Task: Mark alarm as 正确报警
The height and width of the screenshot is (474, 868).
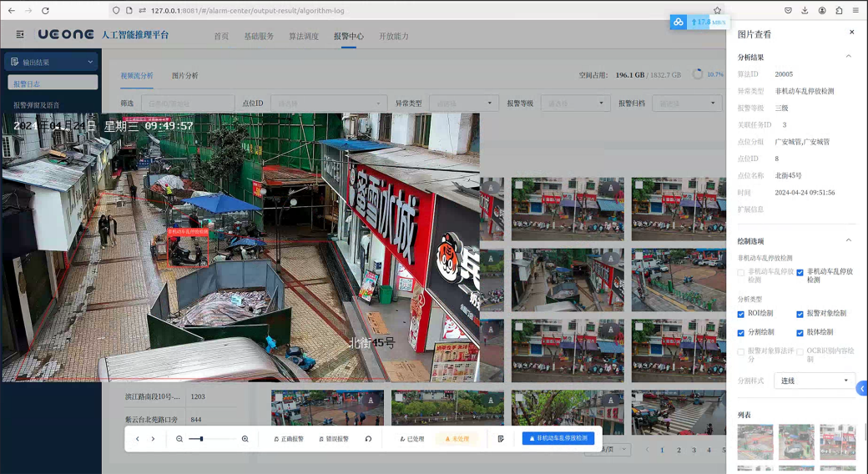Action: point(289,439)
